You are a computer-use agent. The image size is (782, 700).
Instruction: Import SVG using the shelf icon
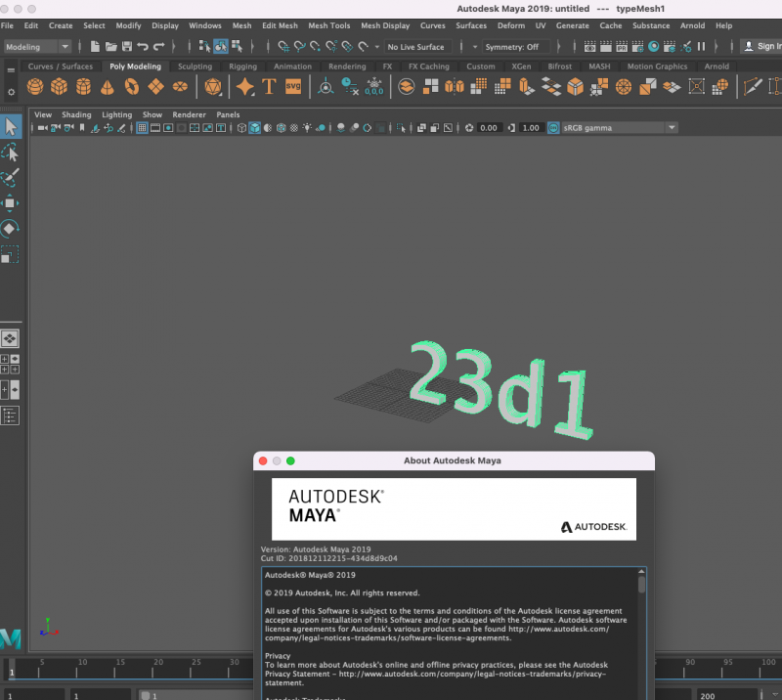coord(293,87)
